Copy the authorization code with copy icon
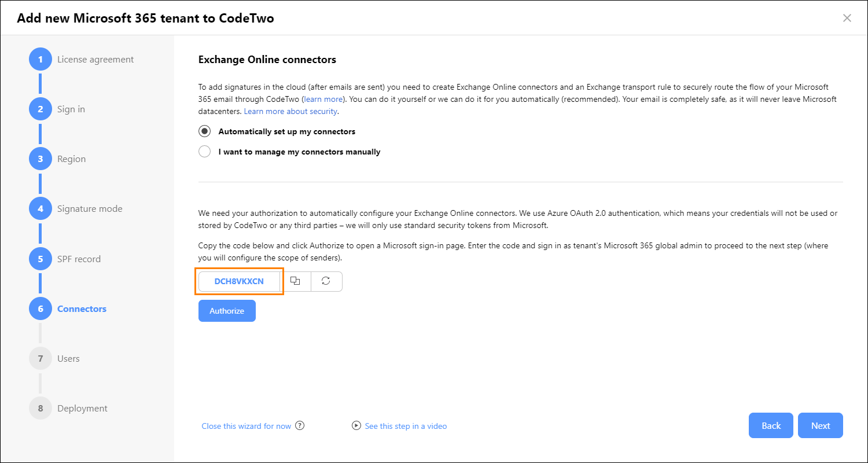Image resolution: width=868 pixels, height=463 pixels. point(296,281)
